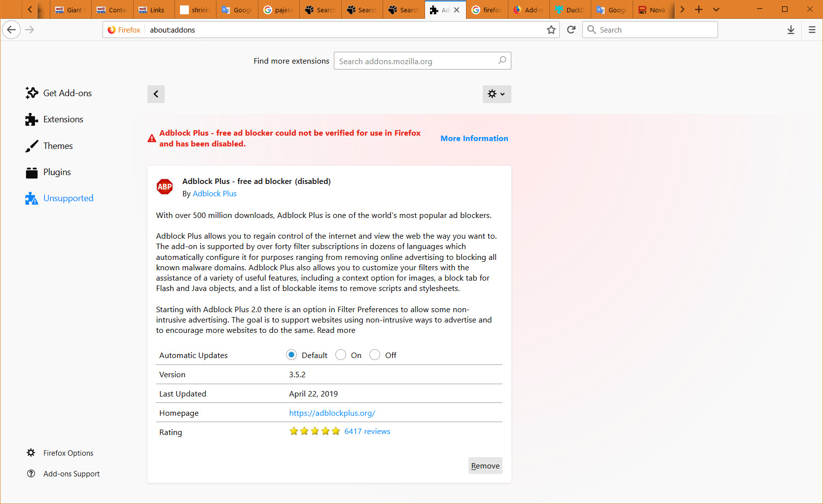Screen dimensions: 823x504
Task: Open the Links tab
Action: coord(154,10)
